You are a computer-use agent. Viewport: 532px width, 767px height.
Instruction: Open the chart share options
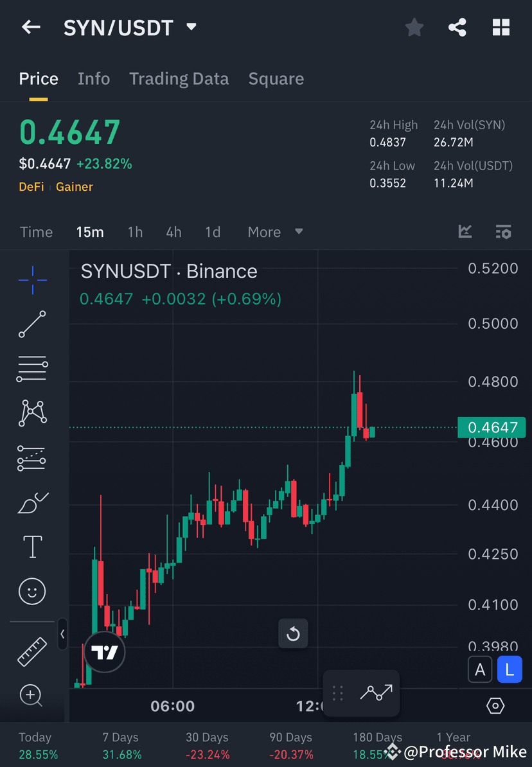click(457, 27)
